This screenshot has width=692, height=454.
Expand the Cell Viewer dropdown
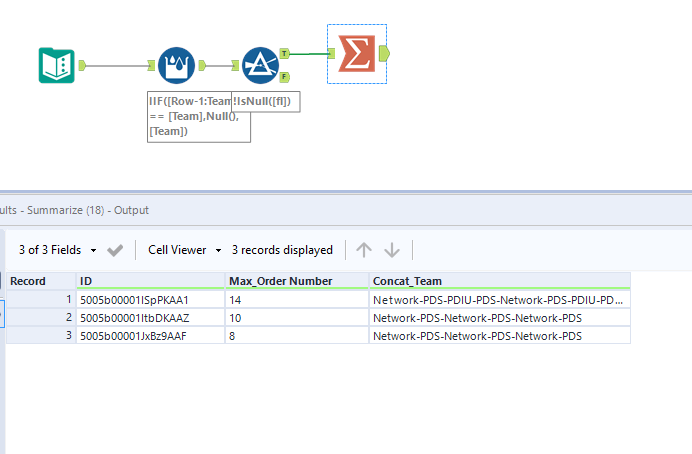[x=184, y=250]
